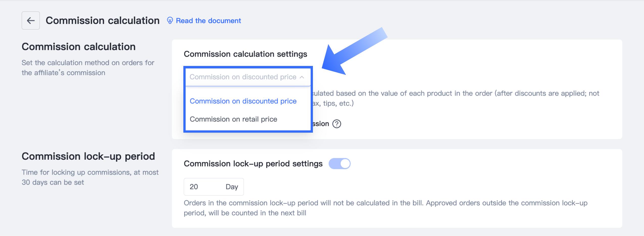Click the Day unit label in the input
The height and width of the screenshot is (236, 644).
[x=232, y=187]
